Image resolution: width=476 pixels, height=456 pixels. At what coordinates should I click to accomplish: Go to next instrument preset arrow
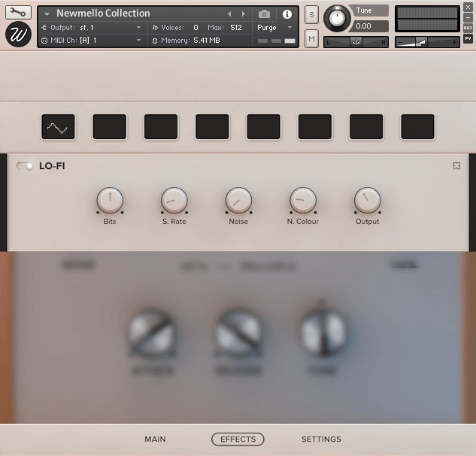tap(244, 14)
